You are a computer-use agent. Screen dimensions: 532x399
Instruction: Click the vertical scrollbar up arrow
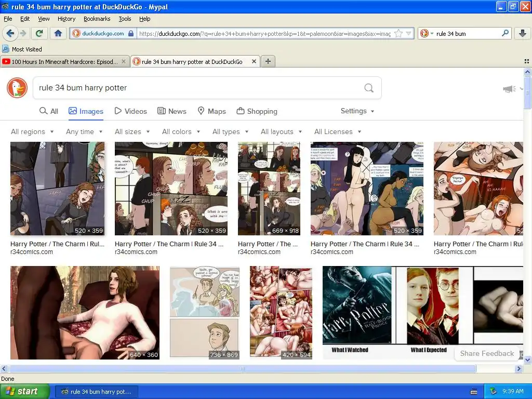click(x=527, y=72)
